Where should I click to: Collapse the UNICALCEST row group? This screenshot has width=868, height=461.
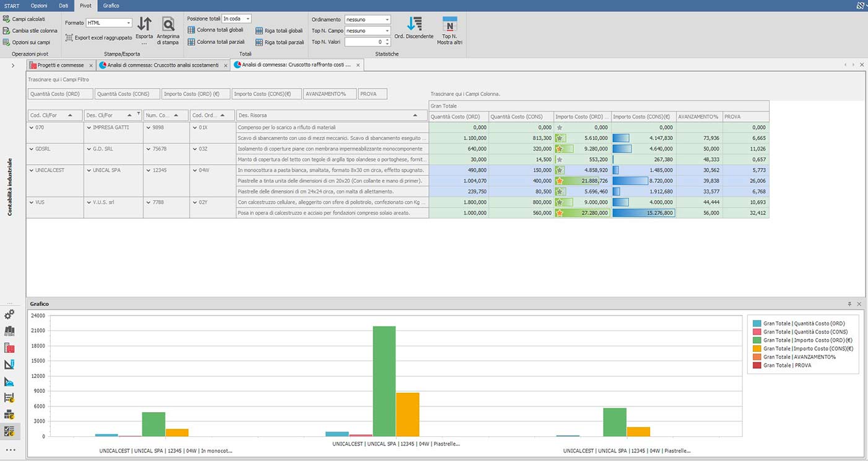coord(32,170)
